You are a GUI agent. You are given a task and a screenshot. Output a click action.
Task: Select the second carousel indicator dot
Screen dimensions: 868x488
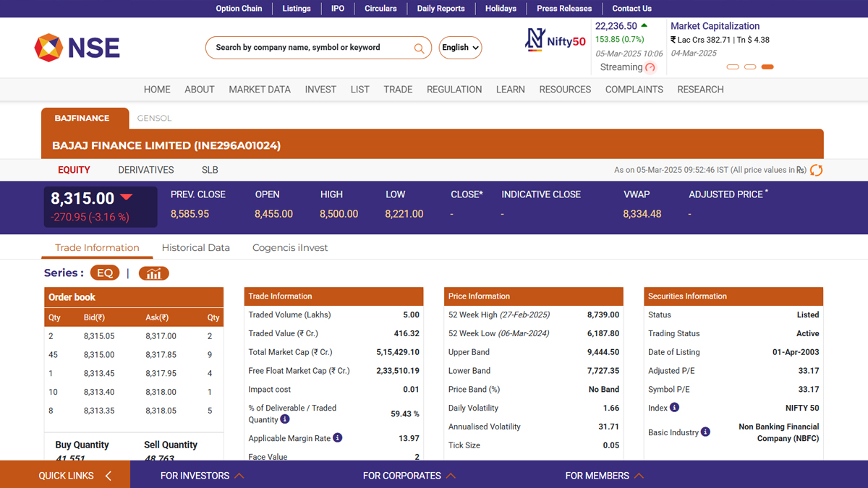(x=750, y=67)
